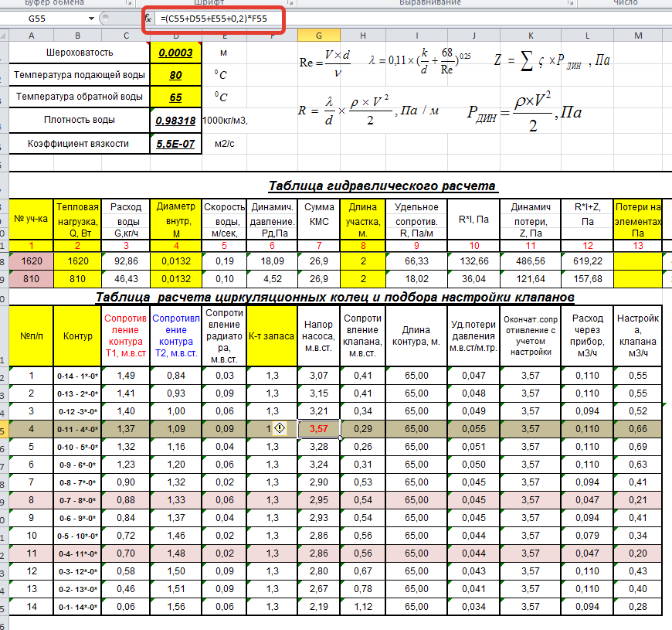
Task: Select the roughness value cell 0,0003
Action: click(x=175, y=53)
